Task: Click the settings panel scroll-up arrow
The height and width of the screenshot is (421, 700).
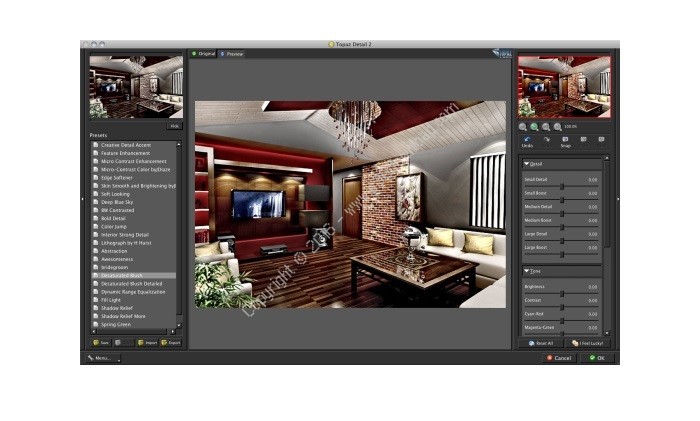Action: tap(606, 158)
